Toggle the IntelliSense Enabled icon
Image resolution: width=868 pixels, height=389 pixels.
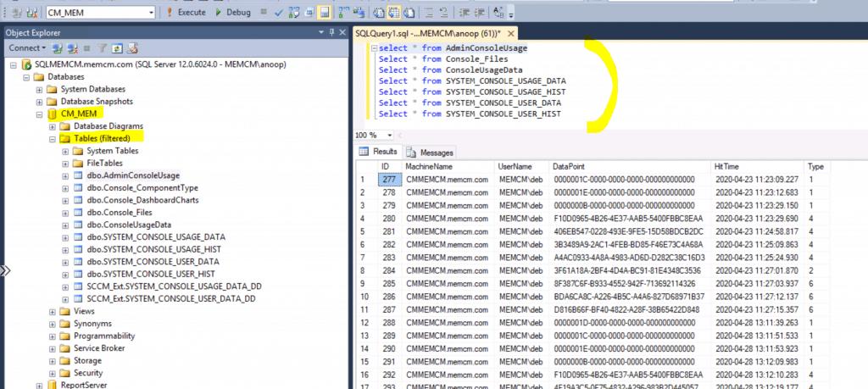coord(325,12)
